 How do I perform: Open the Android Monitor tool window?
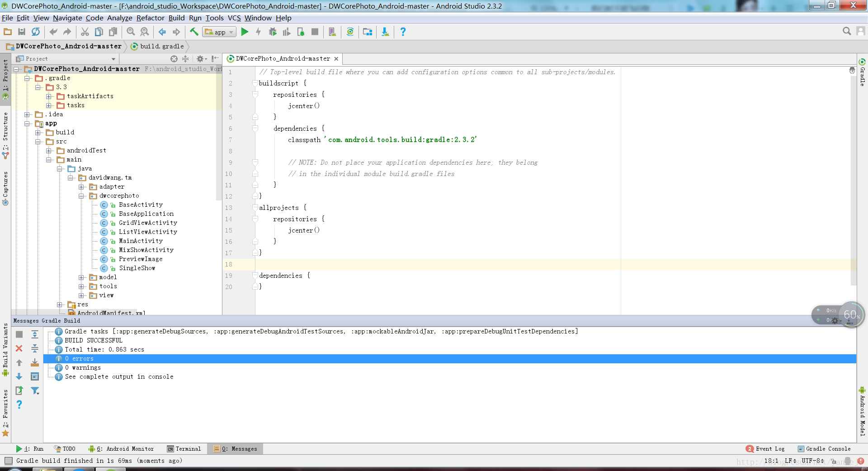point(121,449)
